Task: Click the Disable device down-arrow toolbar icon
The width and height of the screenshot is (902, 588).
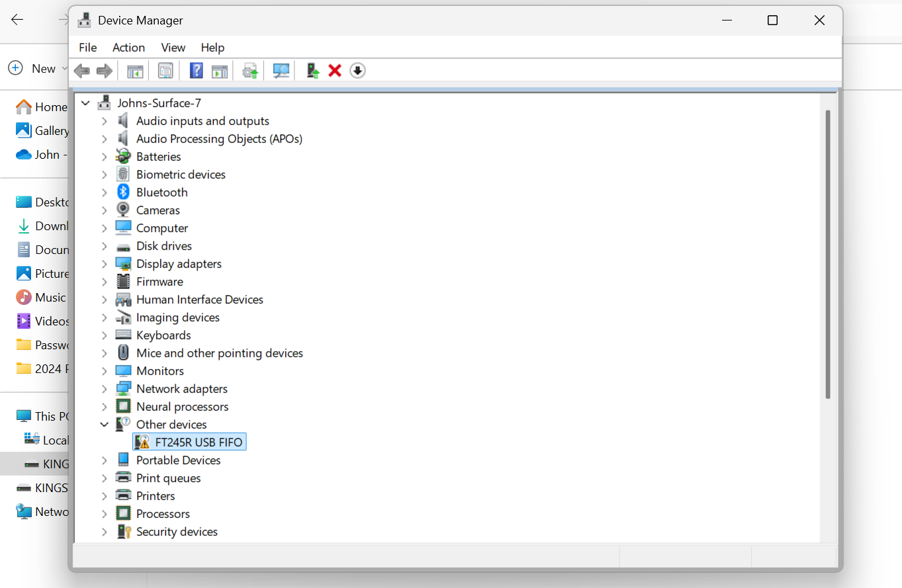Action: tap(357, 71)
